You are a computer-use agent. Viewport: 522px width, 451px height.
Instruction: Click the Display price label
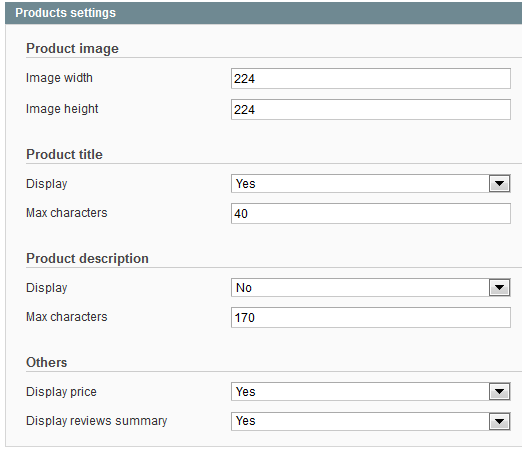point(61,392)
